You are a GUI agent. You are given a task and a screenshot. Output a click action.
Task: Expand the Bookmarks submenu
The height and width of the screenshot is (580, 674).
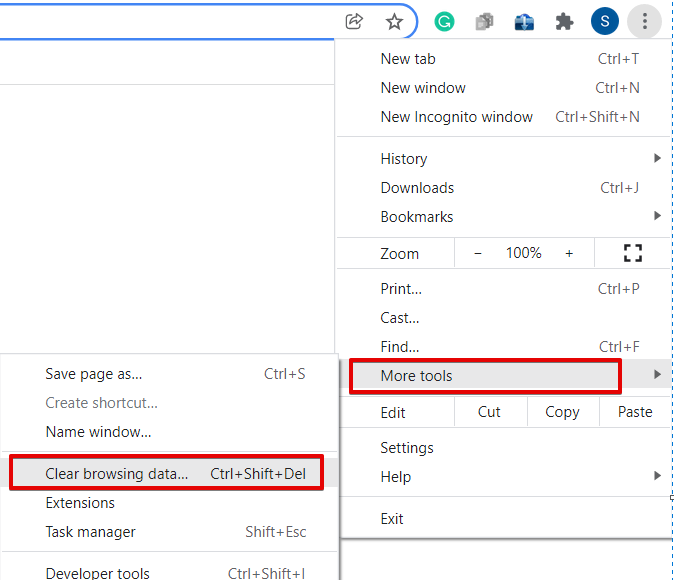pyautogui.click(x=503, y=217)
